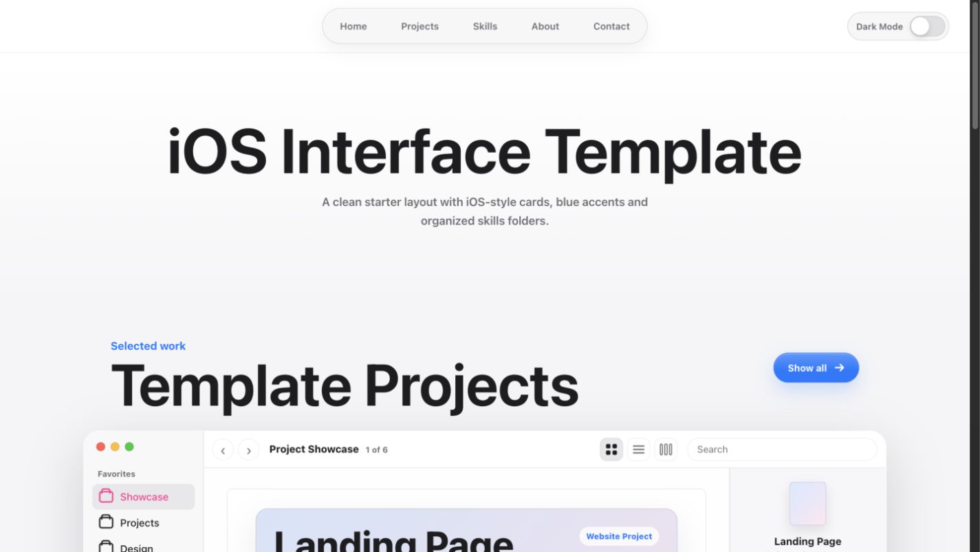This screenshot has width=980, height=552.
Task: Click the Website Project badge
Action: tap(619, 536)
